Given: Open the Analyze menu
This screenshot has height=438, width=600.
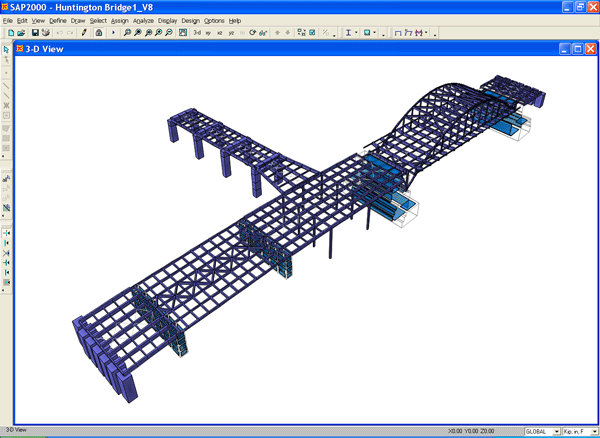Looking at the screenshot, I should (x=143, y=20).
